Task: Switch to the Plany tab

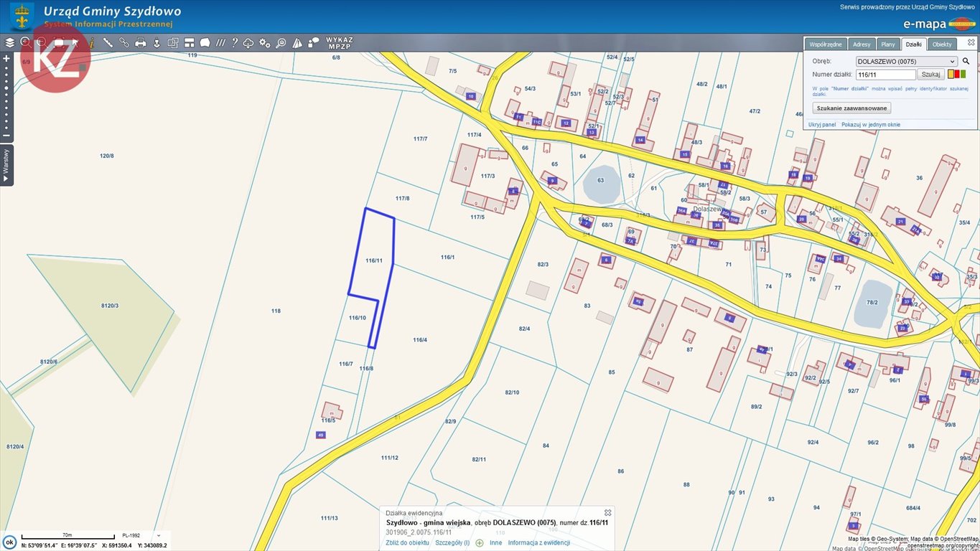Action: tap(888, 44)
